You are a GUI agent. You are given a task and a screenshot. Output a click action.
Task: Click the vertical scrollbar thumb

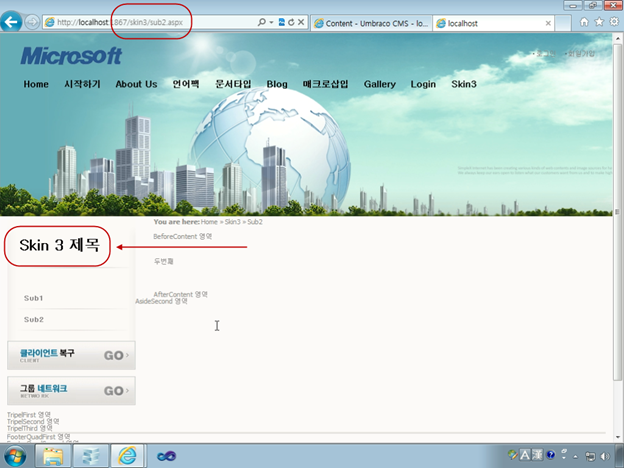(618, 211)
